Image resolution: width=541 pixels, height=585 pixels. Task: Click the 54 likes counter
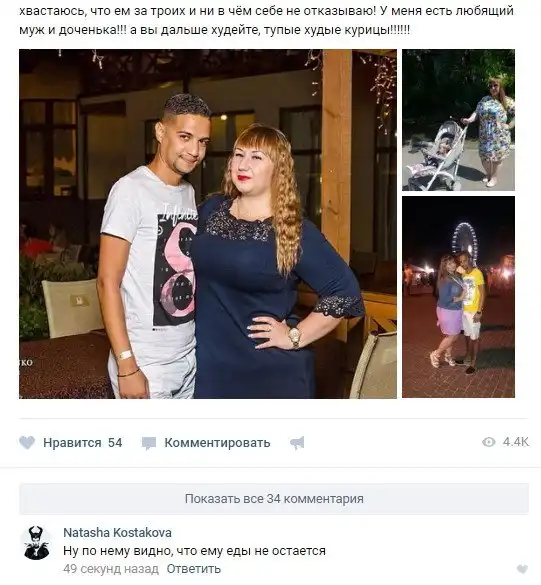[x=115, y=442]
